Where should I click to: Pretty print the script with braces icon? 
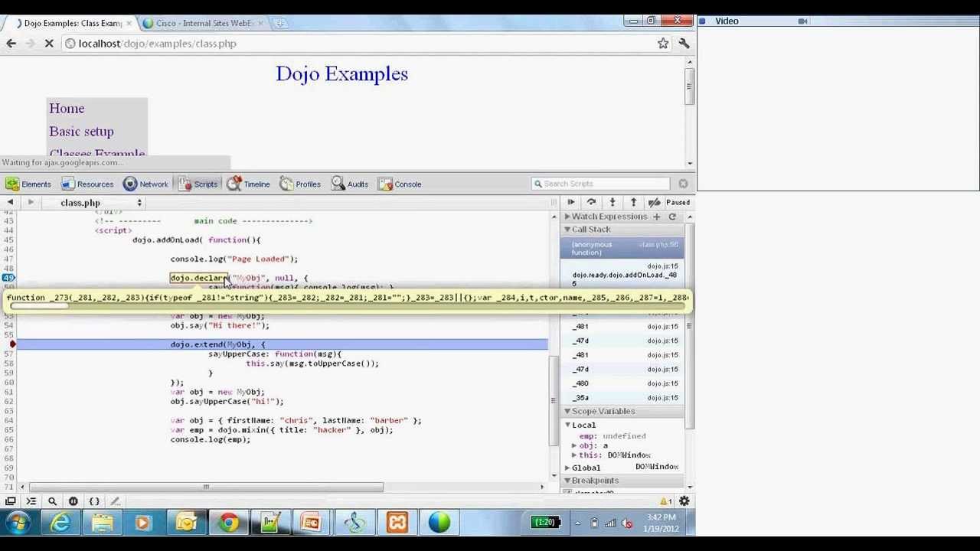(94, 501)
